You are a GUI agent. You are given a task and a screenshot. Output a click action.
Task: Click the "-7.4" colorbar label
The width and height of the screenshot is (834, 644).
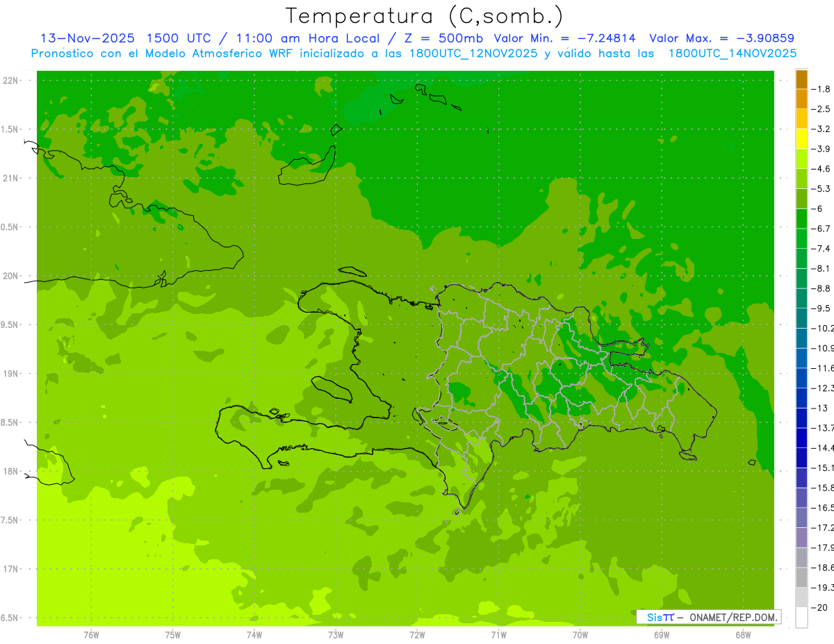click(x=821, y=249)
